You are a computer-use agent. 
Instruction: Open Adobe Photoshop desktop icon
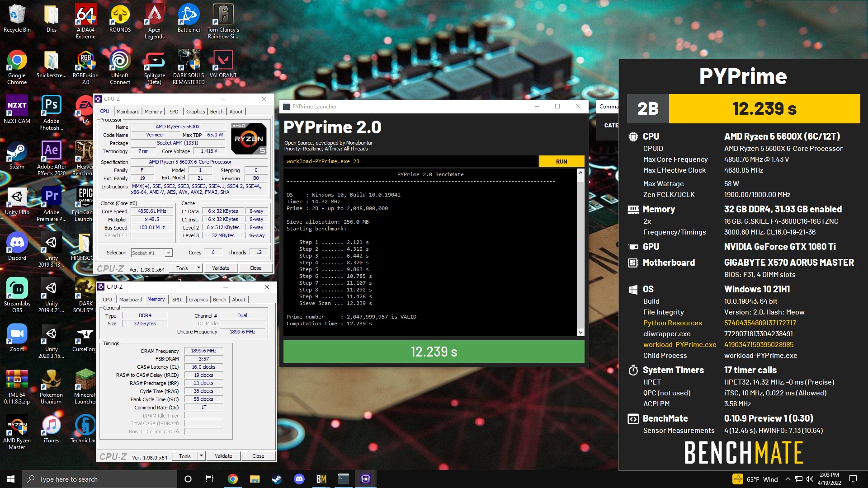click(51, 113)
